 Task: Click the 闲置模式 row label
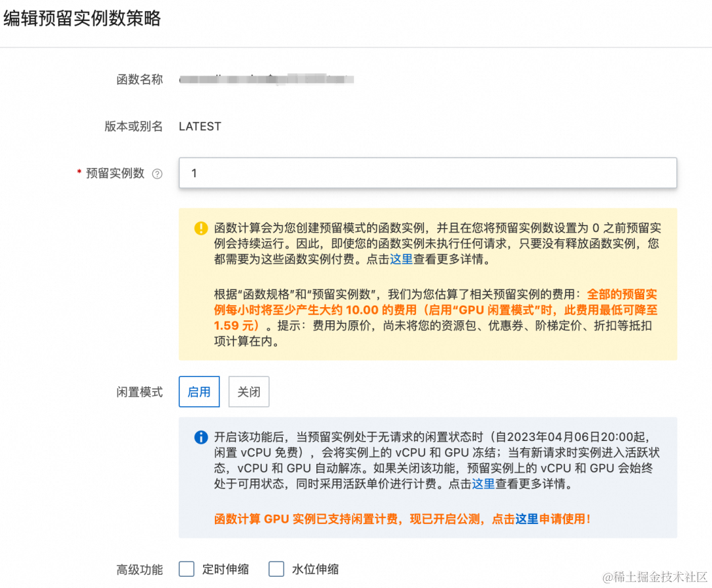(139, 392)
